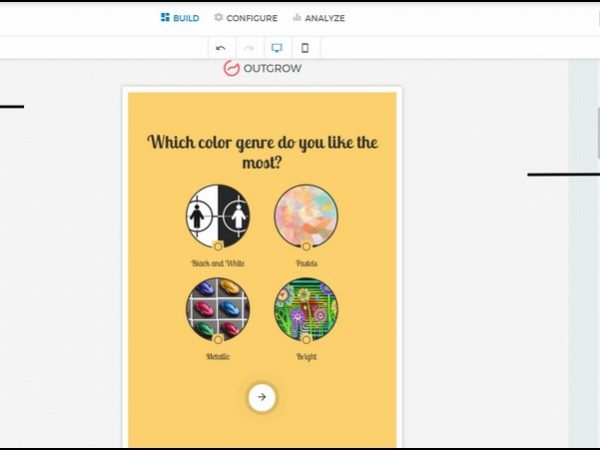The image size is (600, 450).
Task: Click the Build tab grid icon
Action: tap(165, 17)
